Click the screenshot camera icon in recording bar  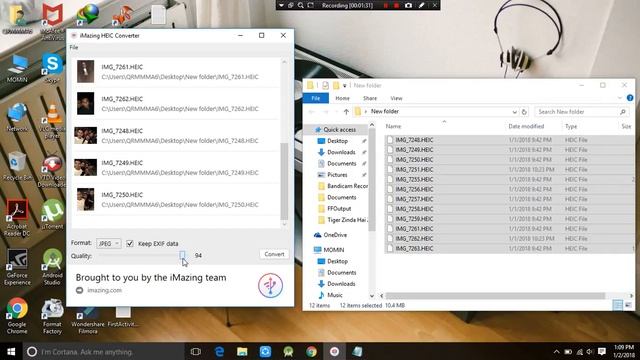[408, 5]
